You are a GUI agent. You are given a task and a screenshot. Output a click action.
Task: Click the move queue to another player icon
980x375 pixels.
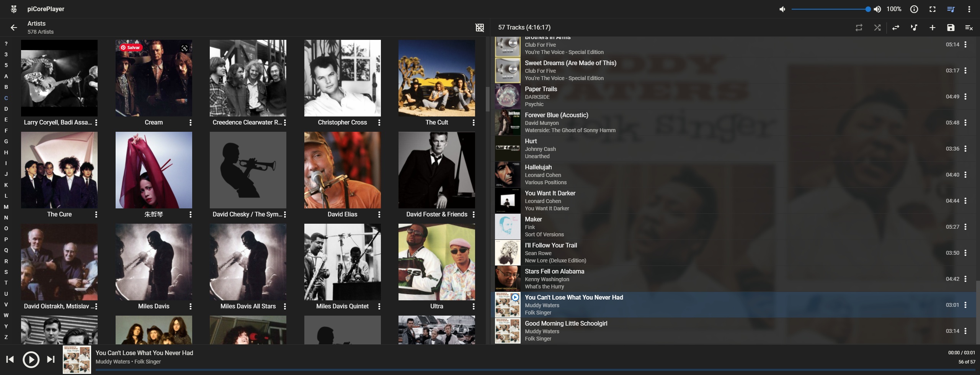[x=896, y=28]
